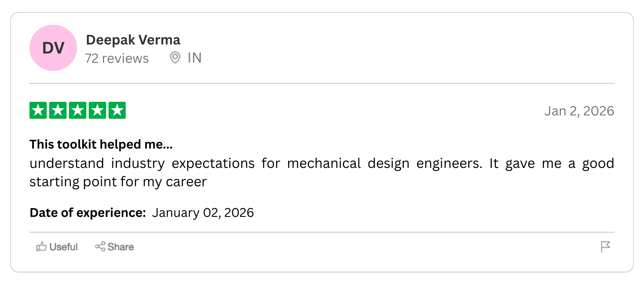
Task: Click the second green star
Action: (58, 111)
